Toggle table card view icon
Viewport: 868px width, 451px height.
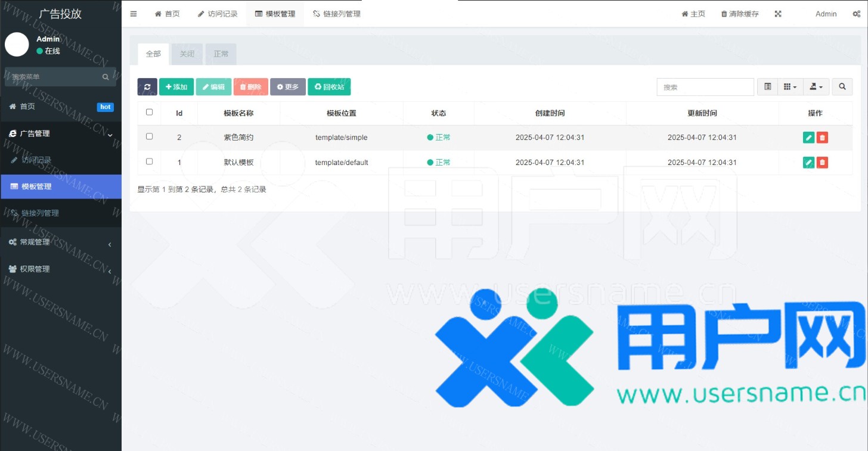(767, 87)
